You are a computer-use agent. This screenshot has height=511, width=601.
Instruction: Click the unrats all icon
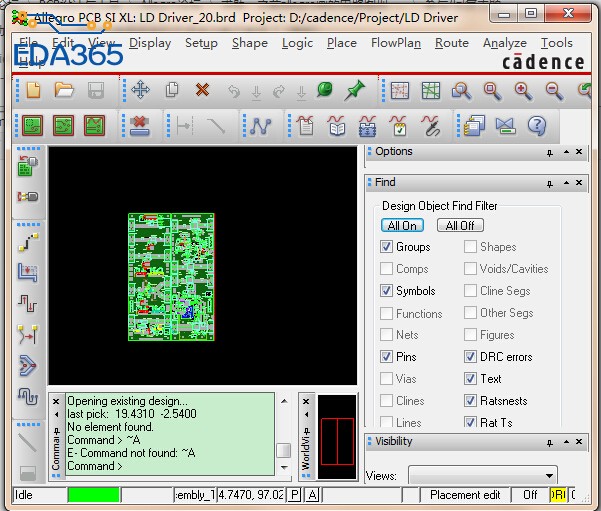point(400,91)
